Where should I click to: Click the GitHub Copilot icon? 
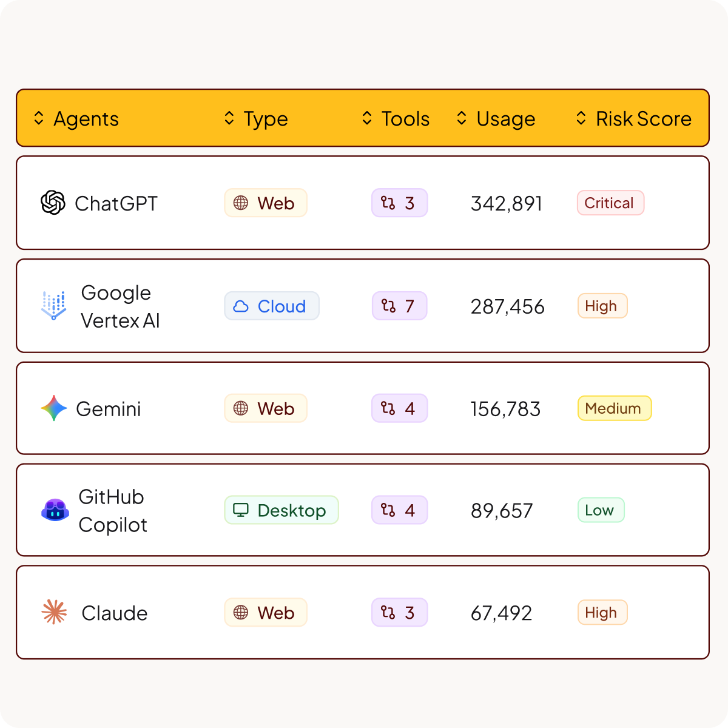click(55, 510)
